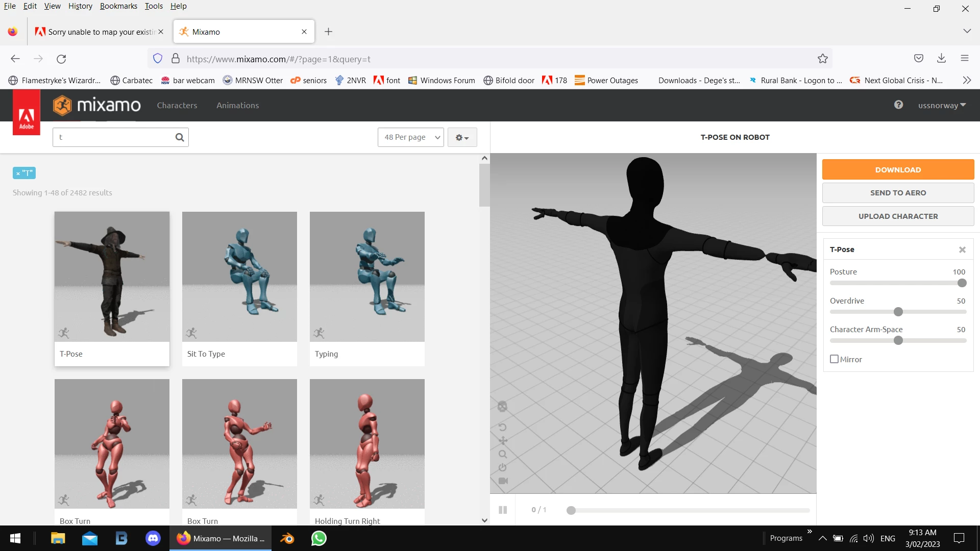Viewport: 980px width, 551px height.
Task: Expand the gear settings dropdown
Action: click(x=462, y=137)
